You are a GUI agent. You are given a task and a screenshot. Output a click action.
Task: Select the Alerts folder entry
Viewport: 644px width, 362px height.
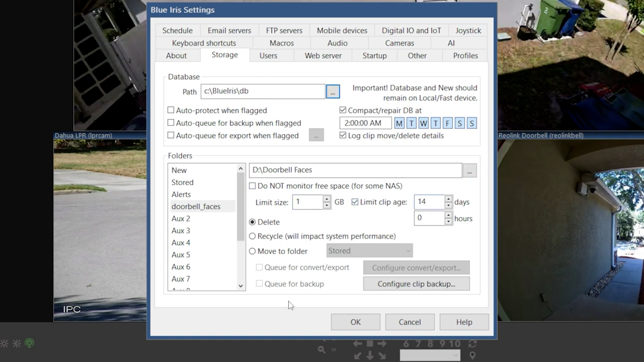(203, 195)
